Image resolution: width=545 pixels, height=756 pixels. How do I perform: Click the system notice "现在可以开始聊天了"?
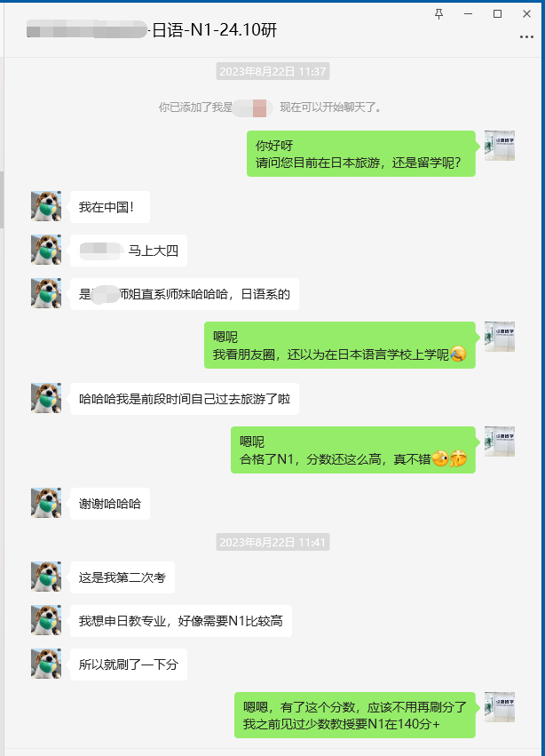tap(330, 107)
